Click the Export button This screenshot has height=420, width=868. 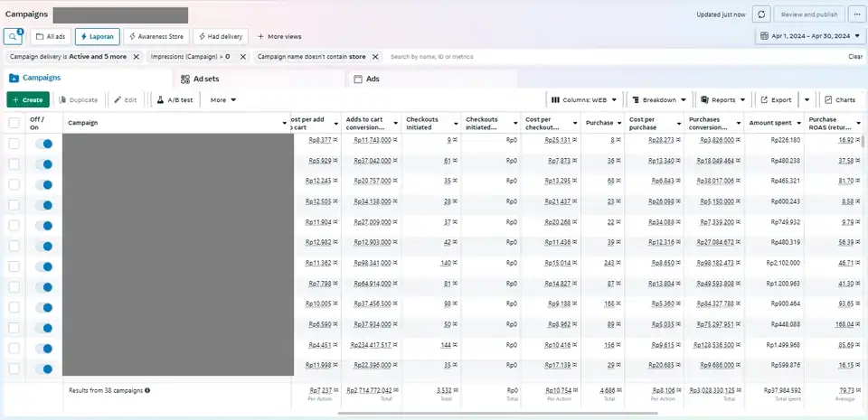click(x=776, y=100)
